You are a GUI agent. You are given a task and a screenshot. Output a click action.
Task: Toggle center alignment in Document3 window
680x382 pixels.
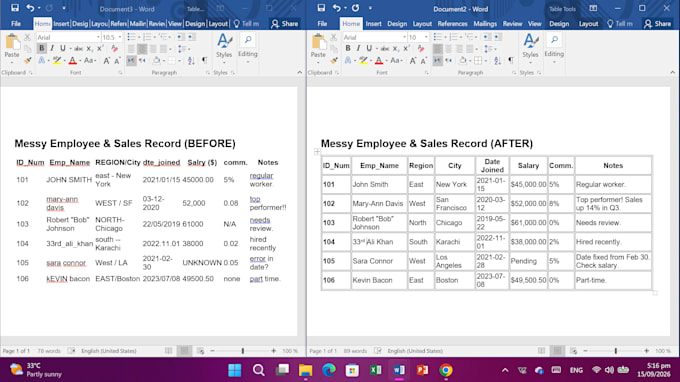142,49
